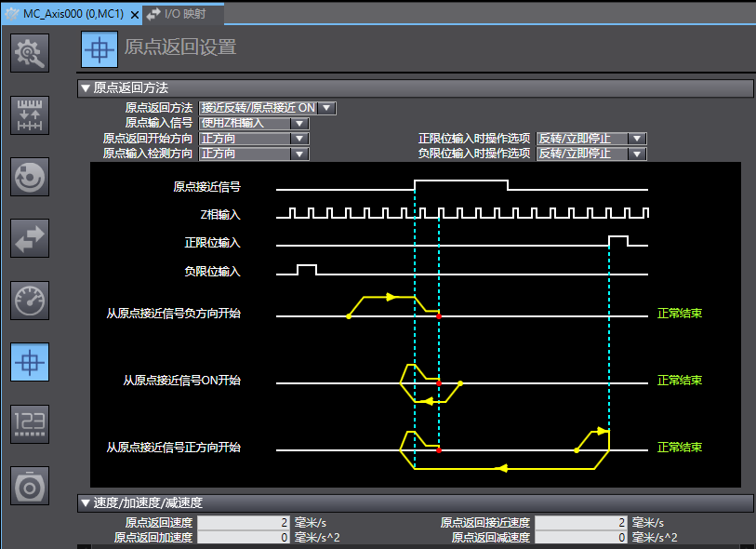This screenshot has width=756, height=549.
Task: Open the 正限位输入时操作选项 dropdown
Action: 636,139
